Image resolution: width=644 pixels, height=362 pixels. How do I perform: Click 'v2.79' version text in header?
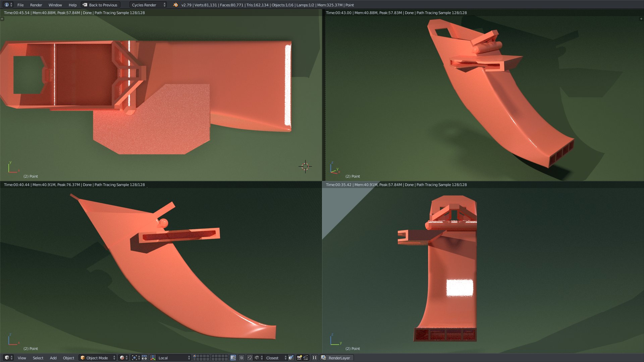pos(186,5)
